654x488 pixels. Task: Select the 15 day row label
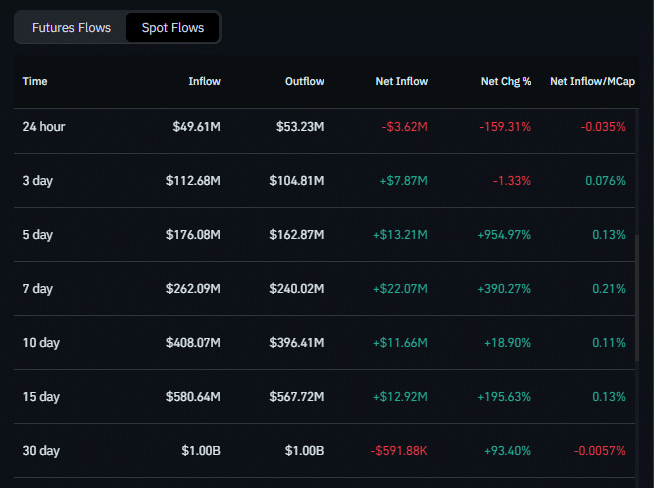pyautogui.click(x=41, y=397)
